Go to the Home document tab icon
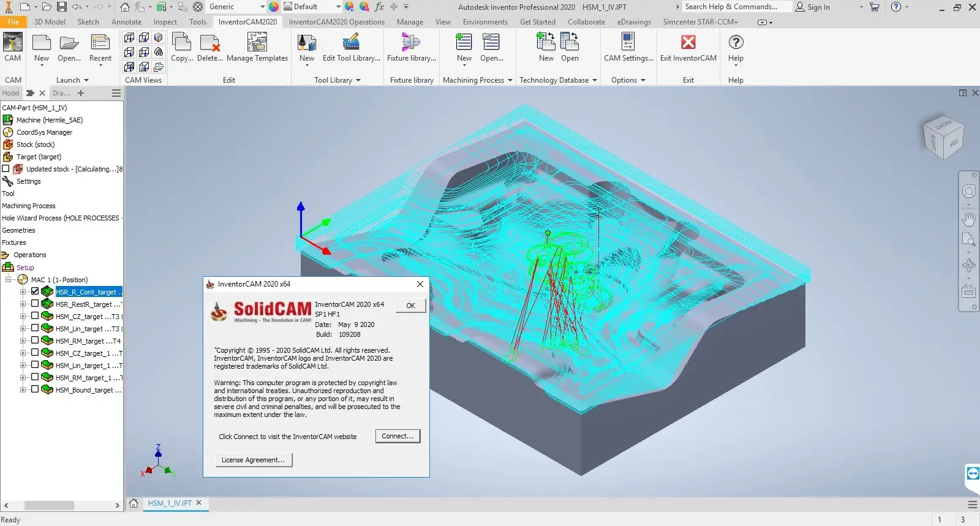Screen dimensions: 980x526 134,503
